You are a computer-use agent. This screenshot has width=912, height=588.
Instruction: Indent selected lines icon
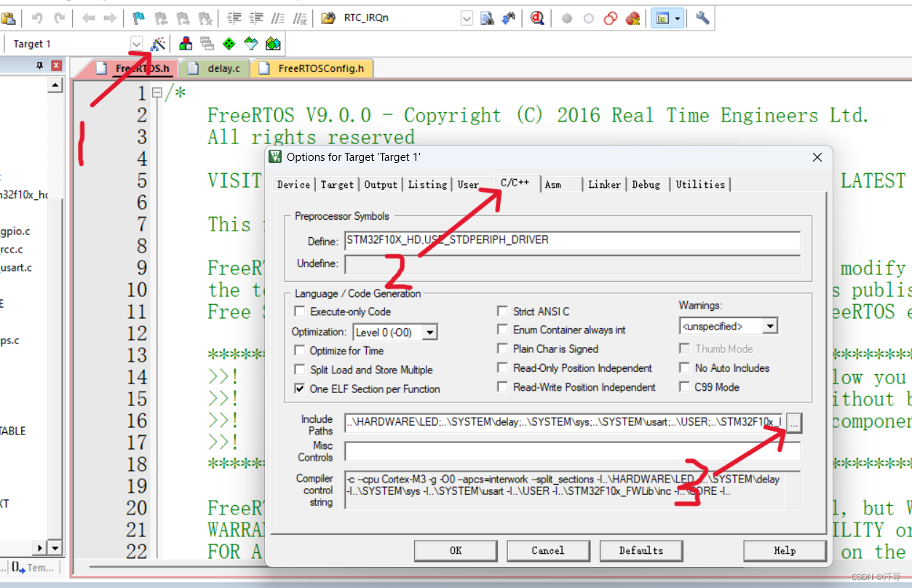(234, 17)
